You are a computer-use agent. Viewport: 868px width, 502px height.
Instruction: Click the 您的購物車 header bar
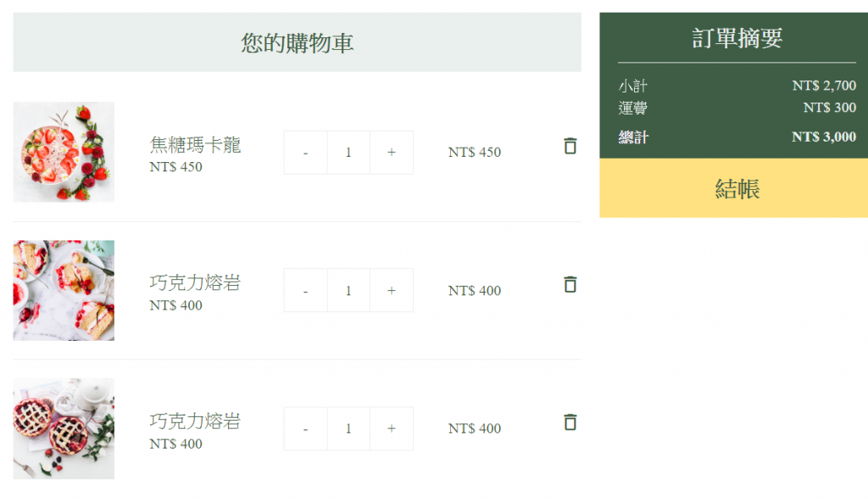coord(297,42)
